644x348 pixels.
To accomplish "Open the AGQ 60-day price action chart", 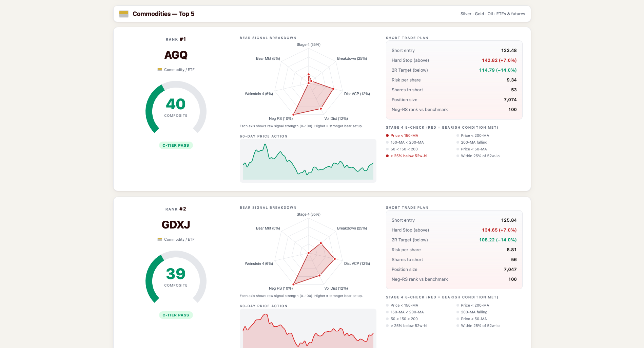I will pyautogui.click(x=308, y=161).
